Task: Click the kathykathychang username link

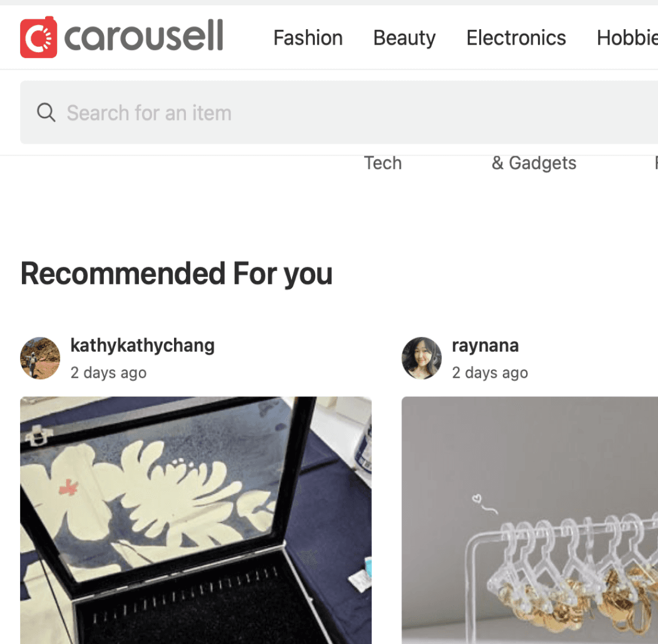Action: pyautogui.click(x=143, y=346)
